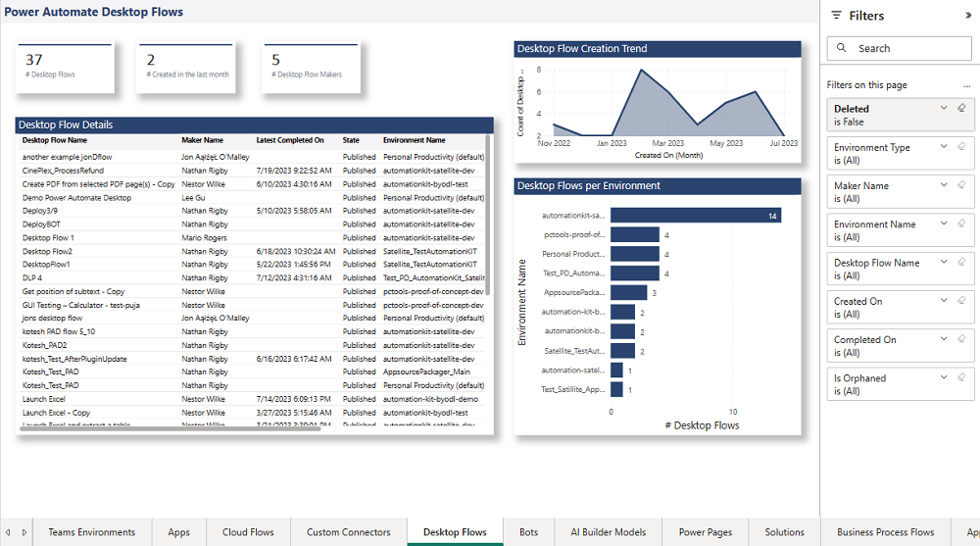Screen dimensions: 980x546
Task: Expand the Environment Type filter card
Action: point(944,147)
